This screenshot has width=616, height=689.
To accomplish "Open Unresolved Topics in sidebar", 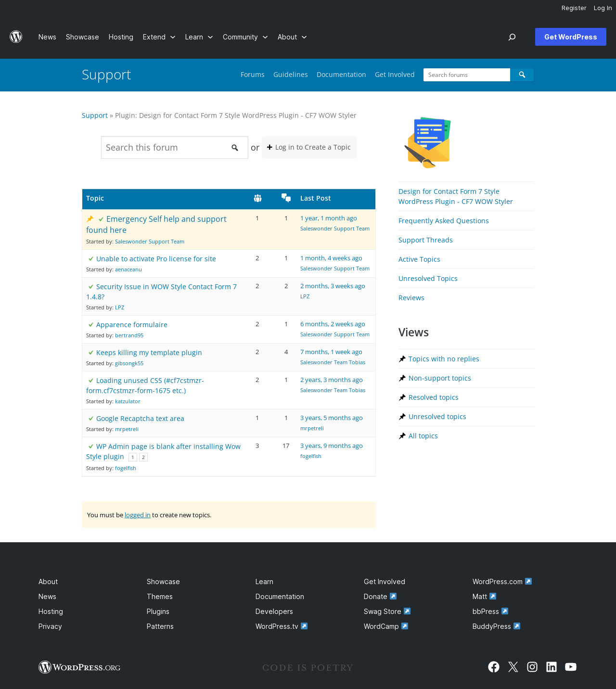I will point(428,279).
